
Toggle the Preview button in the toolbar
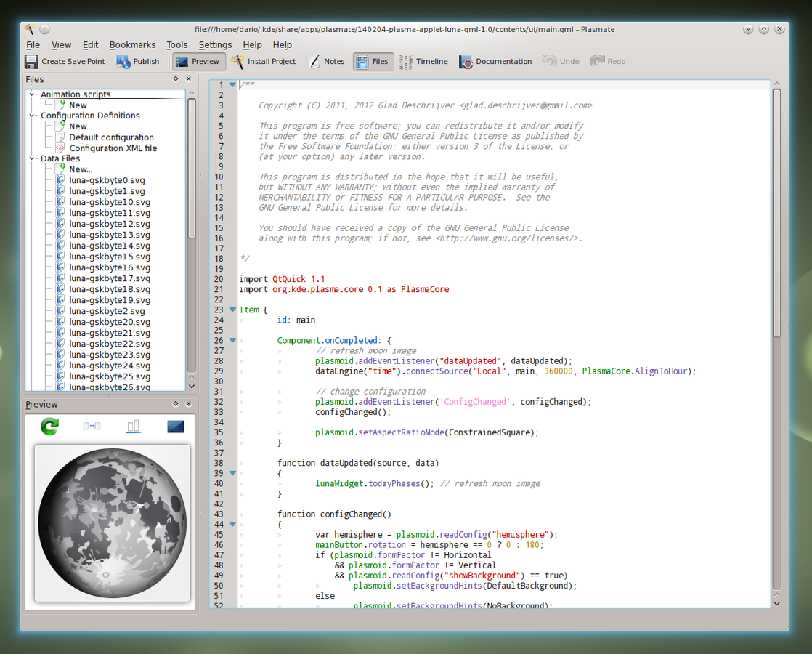[198, 62]
